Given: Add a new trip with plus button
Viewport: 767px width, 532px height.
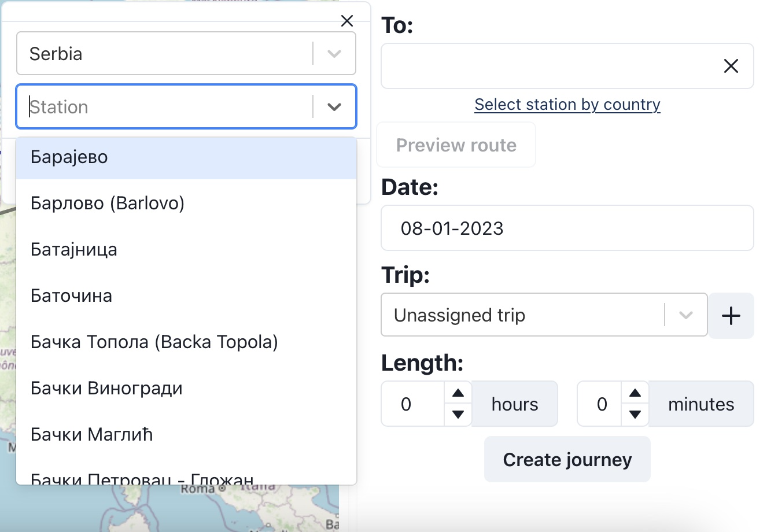Looking at the screenshot, I should click(731, 316).
